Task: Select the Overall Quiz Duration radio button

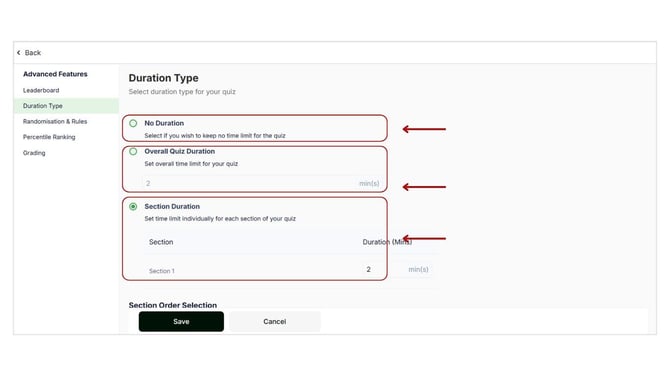Action: pos(133,151)
